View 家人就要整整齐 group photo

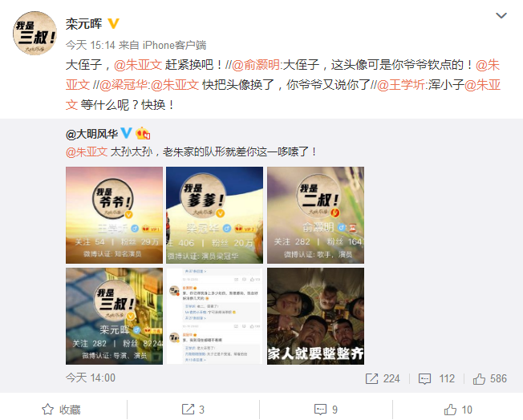coord(315,316)
